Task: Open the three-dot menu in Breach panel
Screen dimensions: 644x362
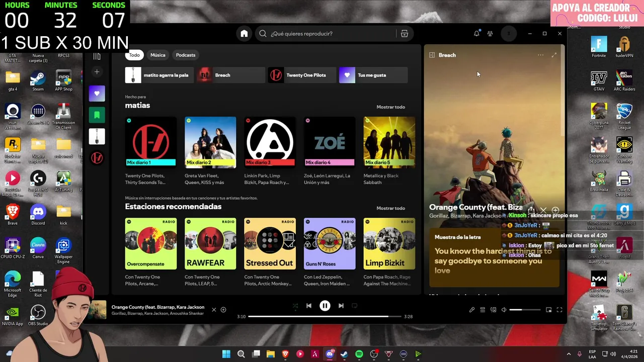Action: click(540, 55)
